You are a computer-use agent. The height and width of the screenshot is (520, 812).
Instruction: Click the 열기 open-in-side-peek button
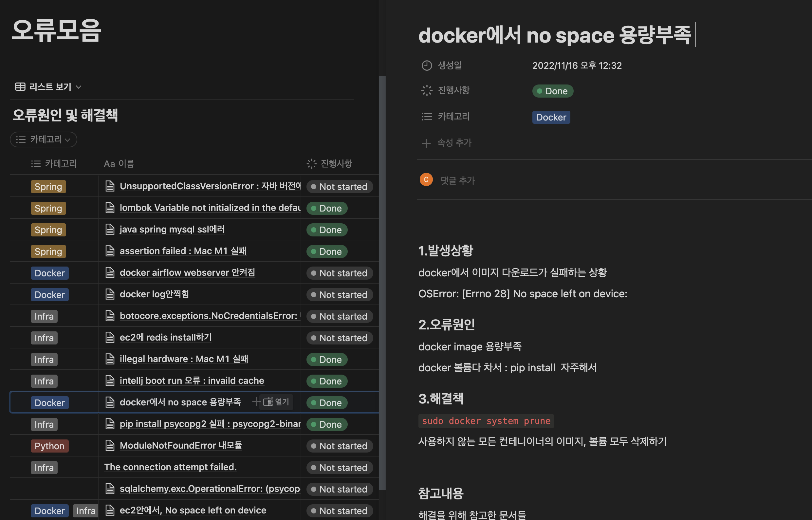tap(277, 402)
